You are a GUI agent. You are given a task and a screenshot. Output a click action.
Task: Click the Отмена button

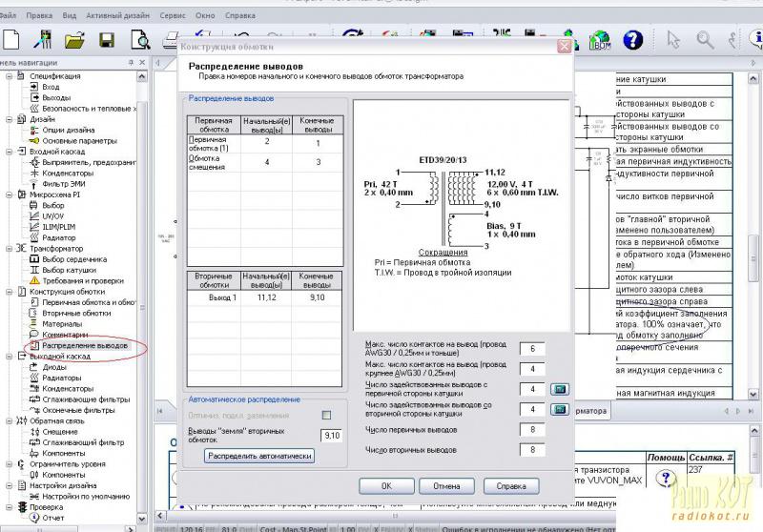click(446, 486)
